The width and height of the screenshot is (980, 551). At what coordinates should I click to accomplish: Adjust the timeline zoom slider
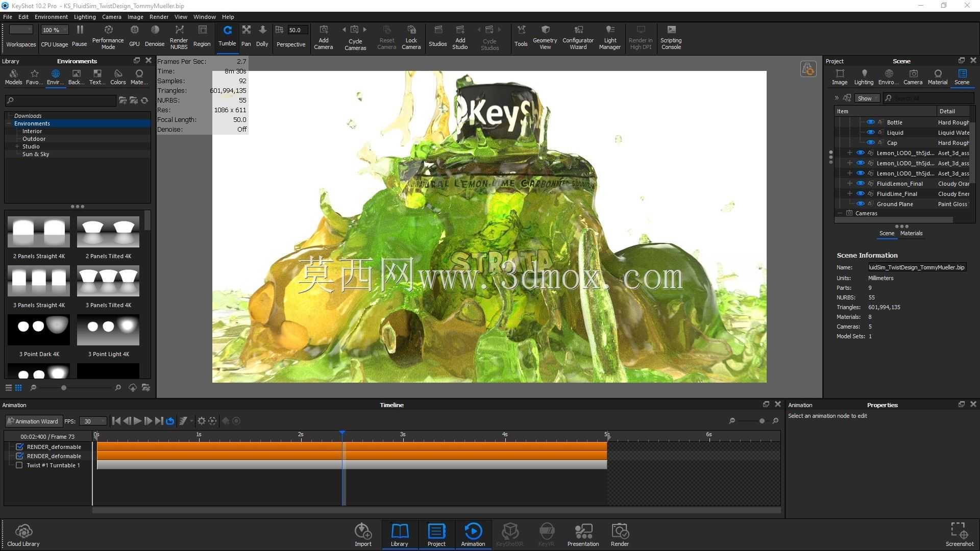tap(762, 421)
